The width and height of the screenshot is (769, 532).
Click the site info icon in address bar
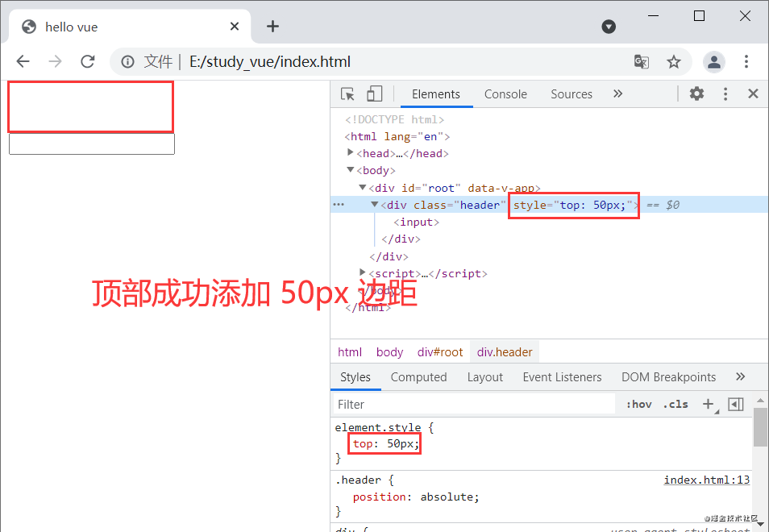click(x=127, y=62)
